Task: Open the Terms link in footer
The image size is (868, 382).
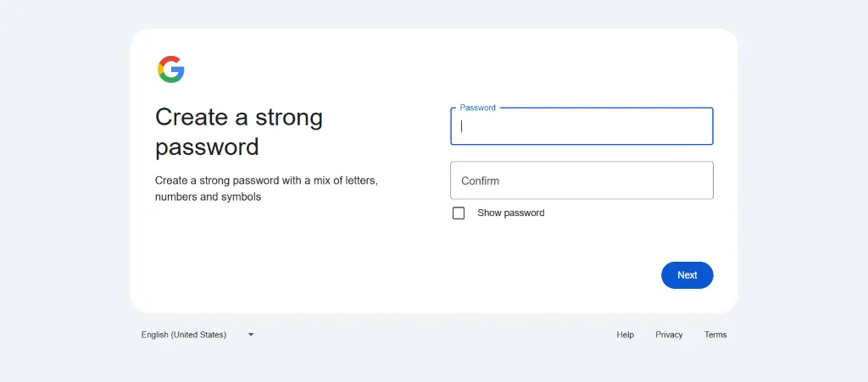Action: 715,335
